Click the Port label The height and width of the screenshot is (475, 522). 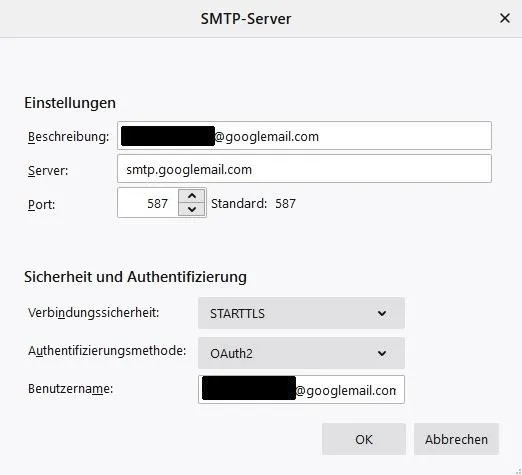pyautogui.click(x=41, y=204)
